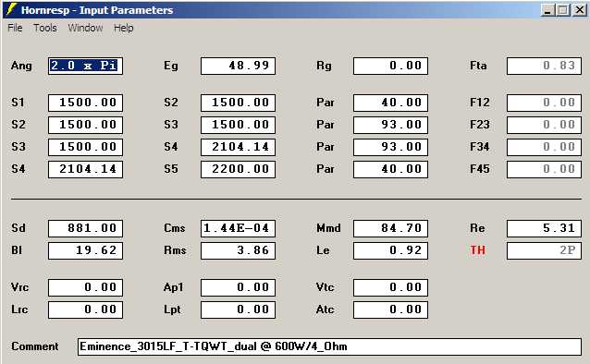Screen dimensions: 590x364
Task: Click the Ang label
Action: pyautogui.click(x=21, y=67)
